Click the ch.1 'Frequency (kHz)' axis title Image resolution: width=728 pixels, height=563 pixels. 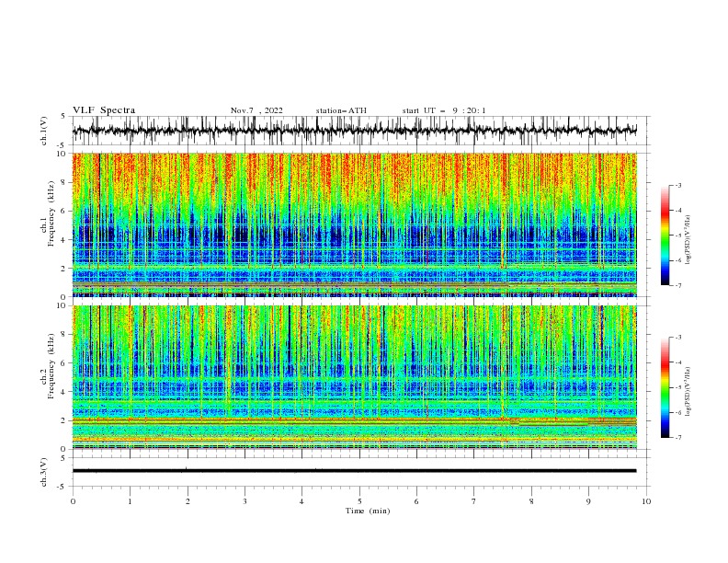[51, 213]
